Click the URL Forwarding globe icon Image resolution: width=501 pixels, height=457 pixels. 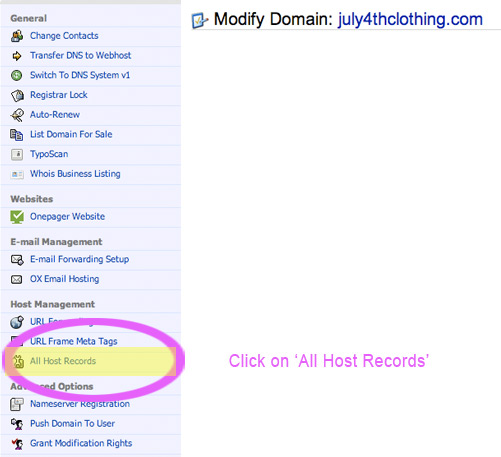(17, 322)
